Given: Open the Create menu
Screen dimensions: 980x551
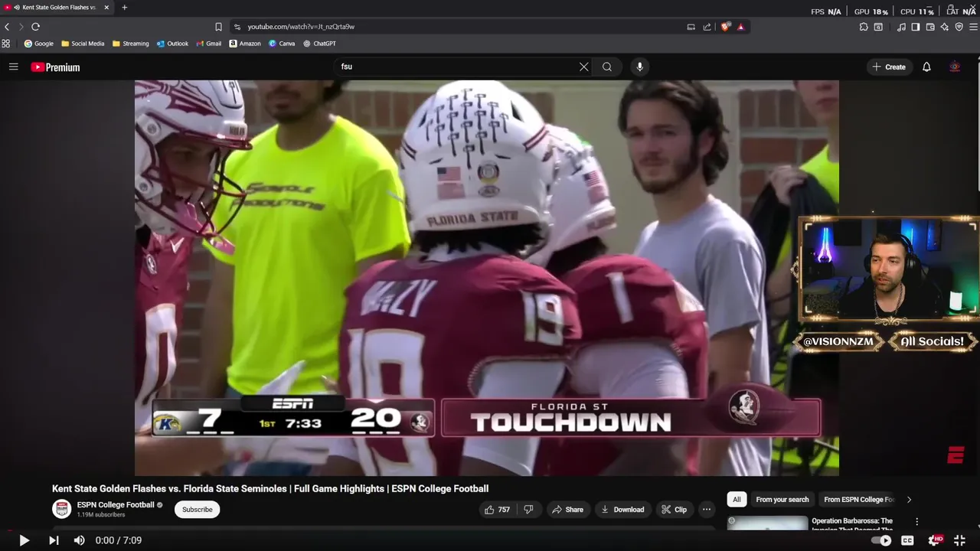Looking at the screenshot, I should [x=888, y=67].
